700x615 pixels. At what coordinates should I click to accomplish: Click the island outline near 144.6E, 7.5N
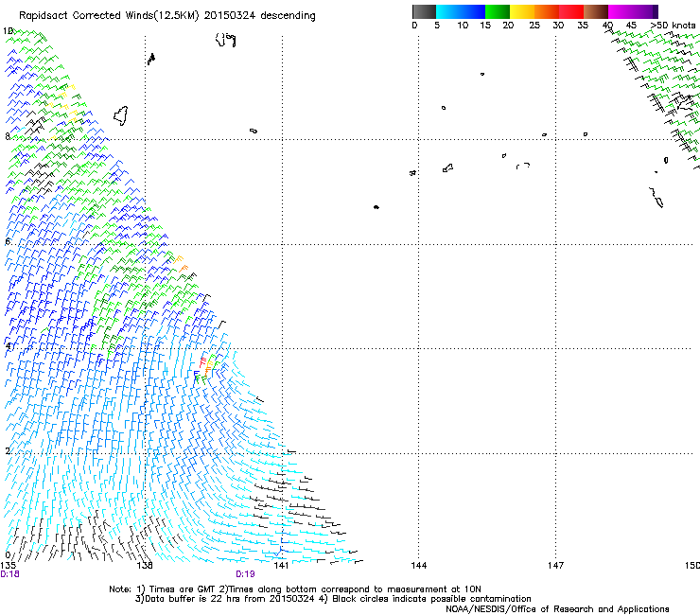[x=447, y=167]
